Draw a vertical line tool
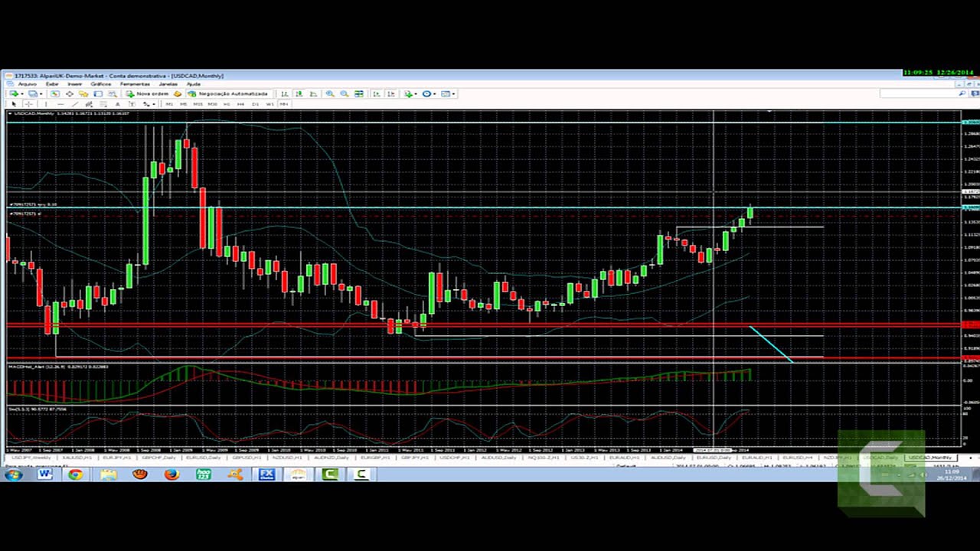 (x=46, y=104)
